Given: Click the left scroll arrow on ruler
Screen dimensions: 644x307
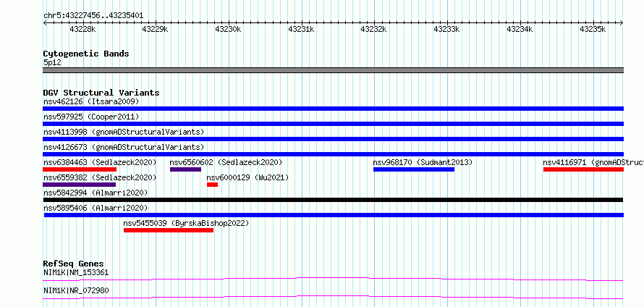Looking at the screenshot, I should [45, 22].
